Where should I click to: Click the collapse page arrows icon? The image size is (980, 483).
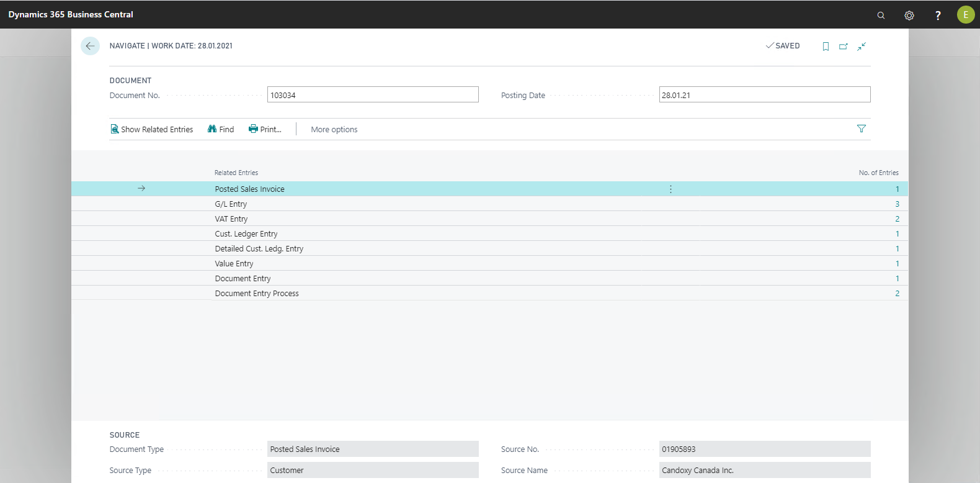pos(862,47)
